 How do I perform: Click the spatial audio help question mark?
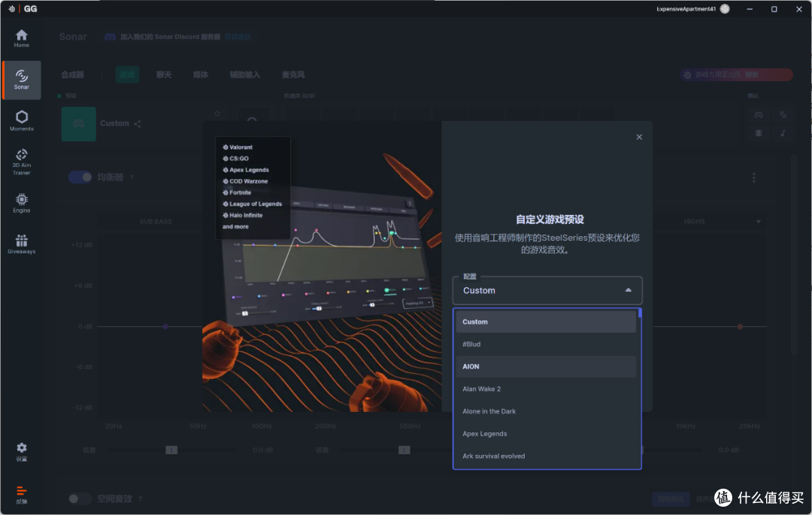point(141,499)
